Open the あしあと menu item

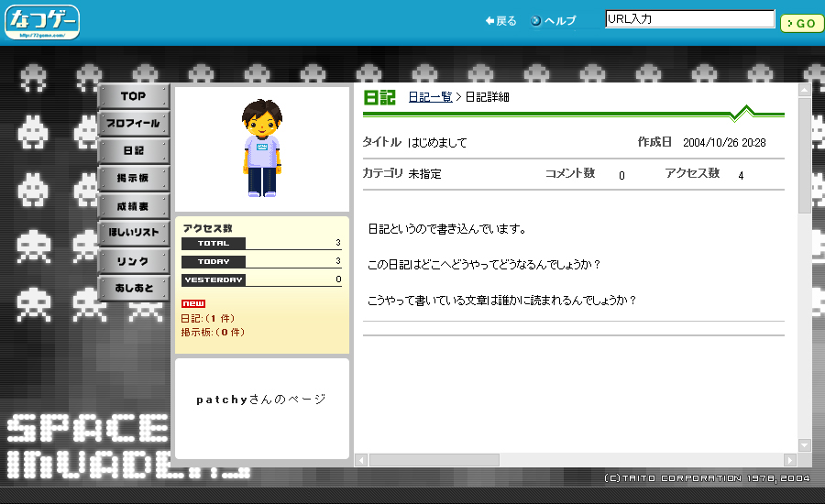pos(134,289)
